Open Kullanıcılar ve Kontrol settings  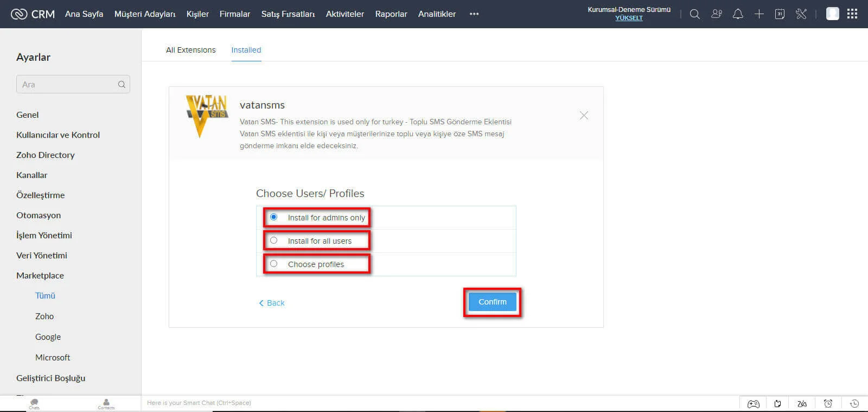pos(58,135)
